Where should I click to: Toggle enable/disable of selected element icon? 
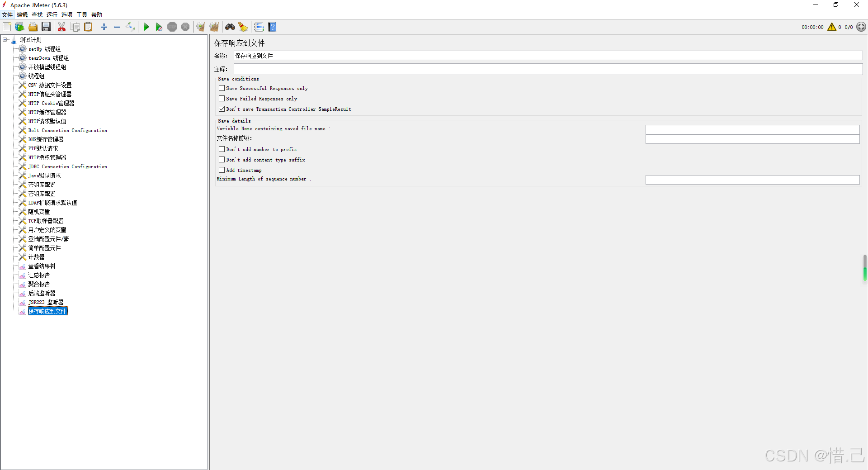(130, 27)
